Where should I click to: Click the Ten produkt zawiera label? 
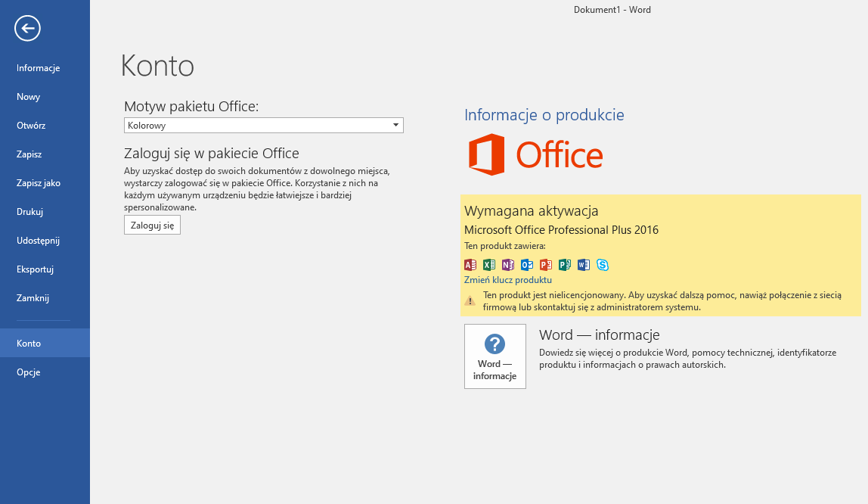coord(505,246)
